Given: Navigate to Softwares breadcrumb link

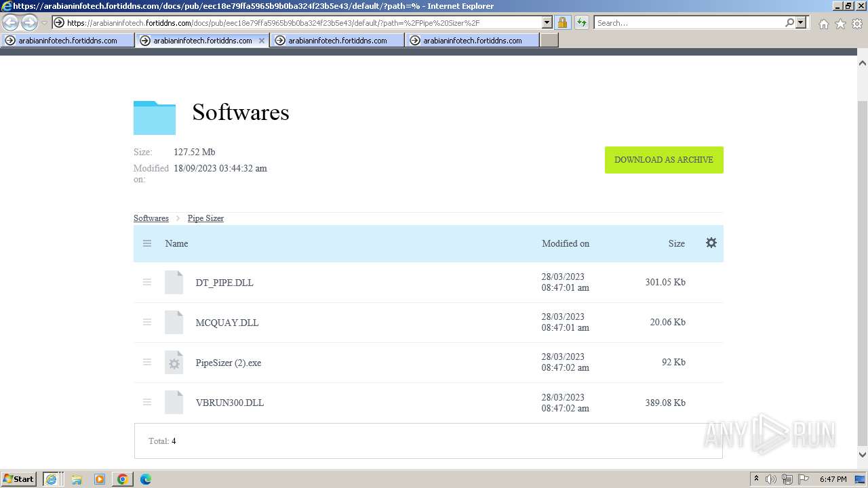Looking at the screenshot, I should (x=151, y=218).
